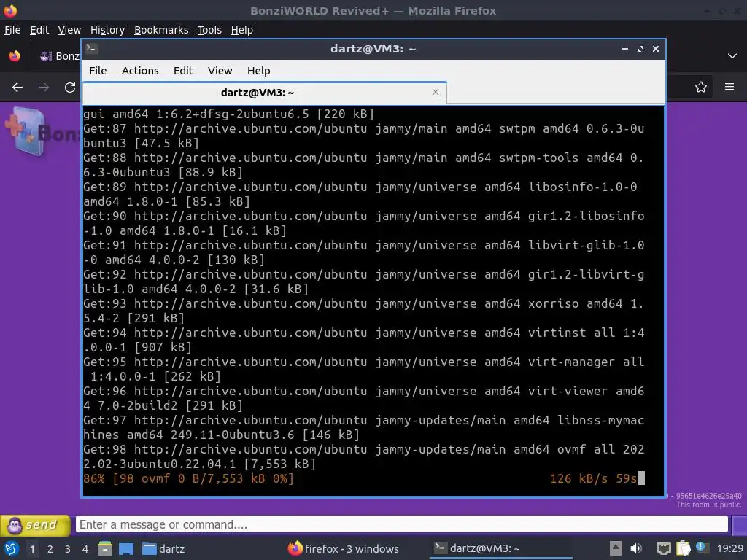Open Firefox Tools menu
The width and height of the screenshot is (747, 560).
tap(209, 30)
